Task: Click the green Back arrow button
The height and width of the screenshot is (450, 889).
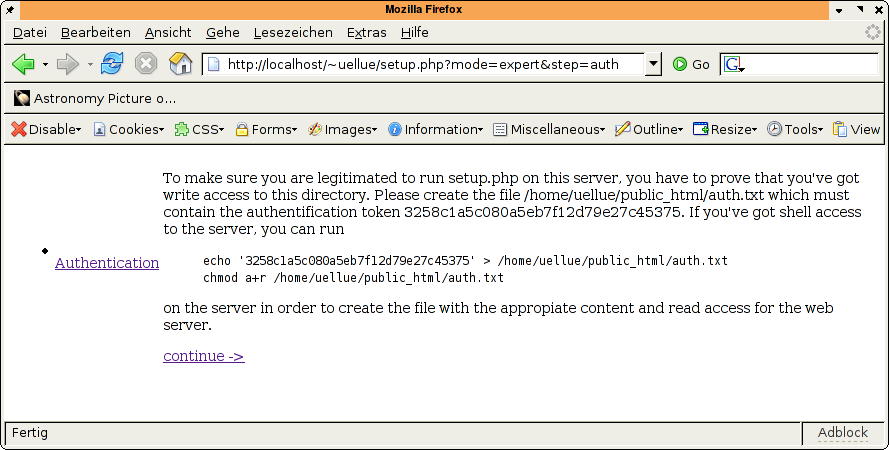Action: [23, 64]
